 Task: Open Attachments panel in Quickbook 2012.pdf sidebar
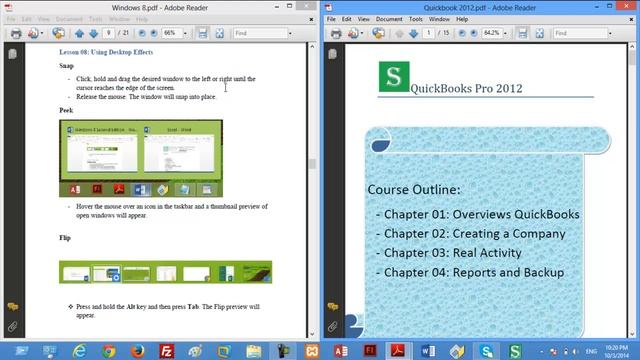333,327
